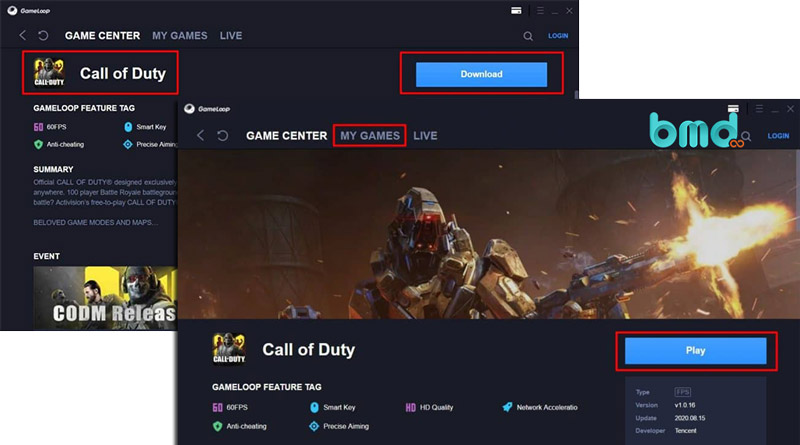Click the Call of Duty hero banner image

tap(487, 234)
